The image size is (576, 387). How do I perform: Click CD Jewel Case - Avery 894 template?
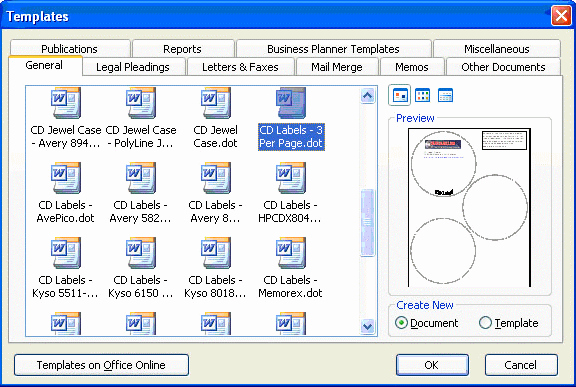65,117
